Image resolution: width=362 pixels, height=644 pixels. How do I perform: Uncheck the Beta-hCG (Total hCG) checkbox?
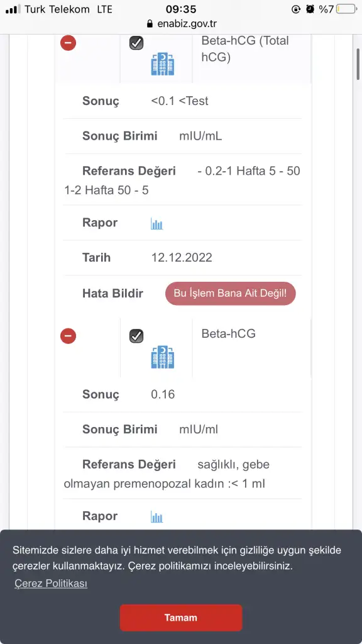(x=136, y=43)
